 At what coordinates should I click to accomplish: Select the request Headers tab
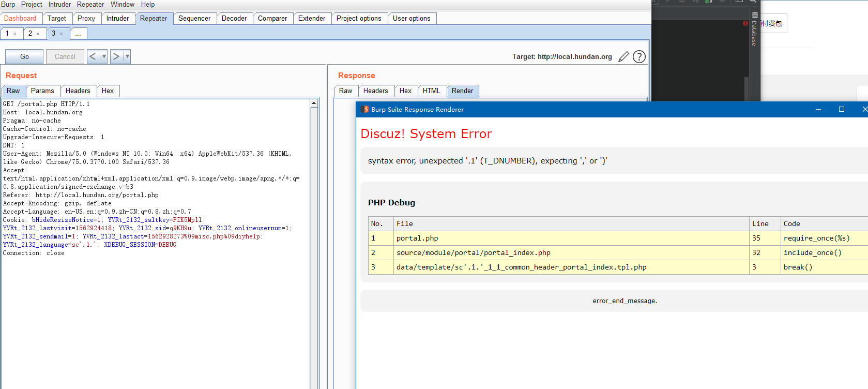[78, 91]
